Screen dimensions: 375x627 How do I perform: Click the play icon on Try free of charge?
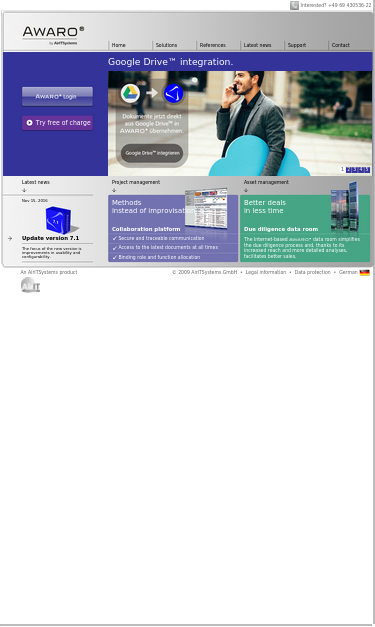(29, 123)
